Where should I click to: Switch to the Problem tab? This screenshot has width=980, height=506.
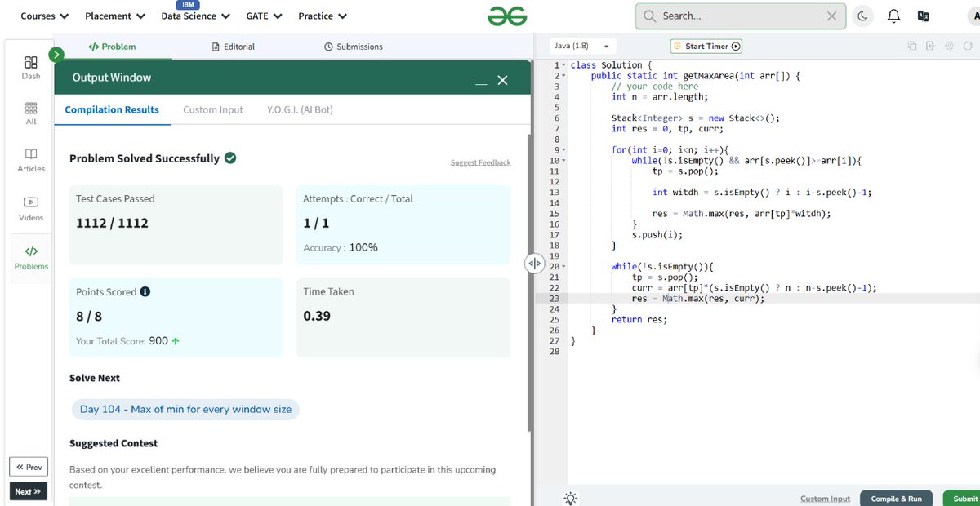coord(113,47)
